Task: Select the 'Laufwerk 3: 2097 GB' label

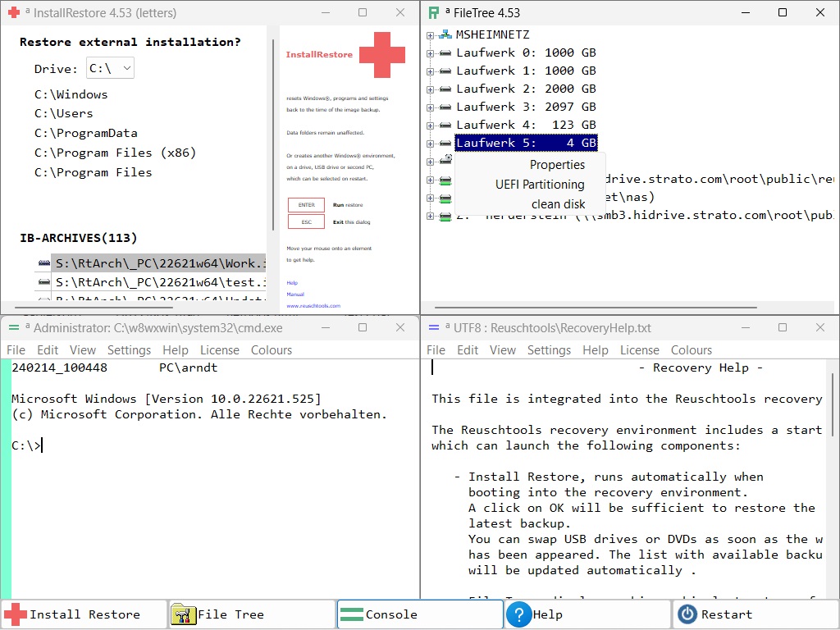Action: (x=526, y=107)
